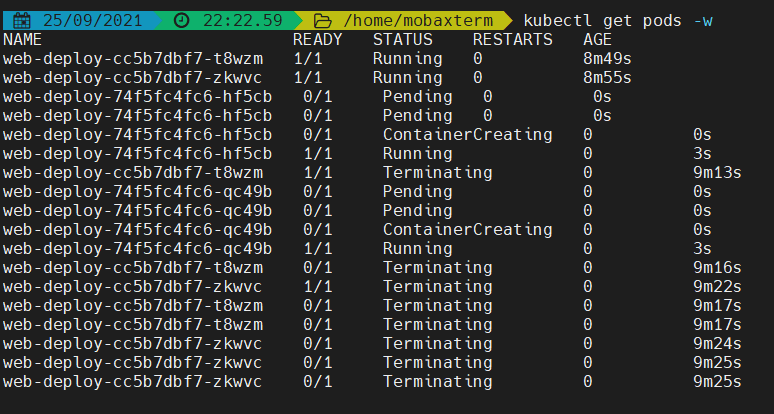Click the AGE column header

point(597,40)
